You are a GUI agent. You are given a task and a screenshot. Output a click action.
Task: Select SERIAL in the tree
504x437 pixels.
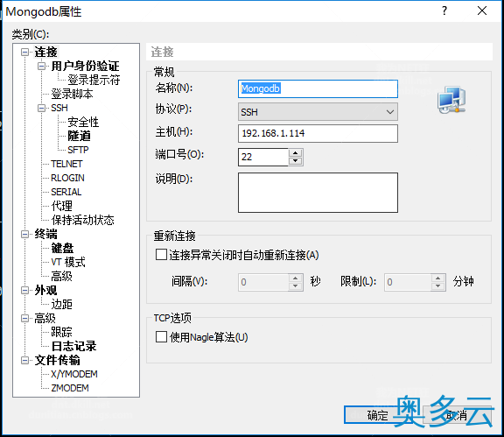click(66, 192)
